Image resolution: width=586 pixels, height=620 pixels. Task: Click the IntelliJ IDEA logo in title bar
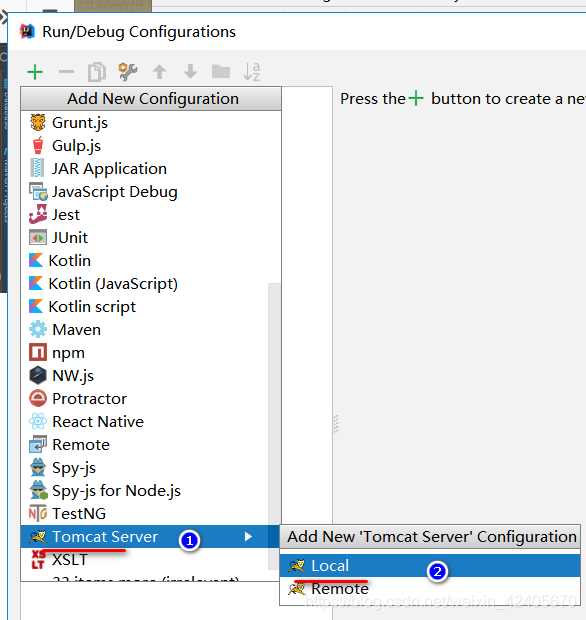(28, 32)
